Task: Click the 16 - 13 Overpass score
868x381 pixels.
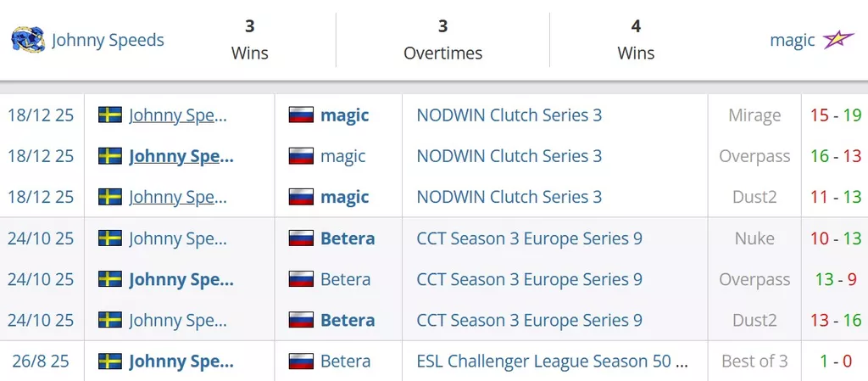Action: tap(835, 156)
